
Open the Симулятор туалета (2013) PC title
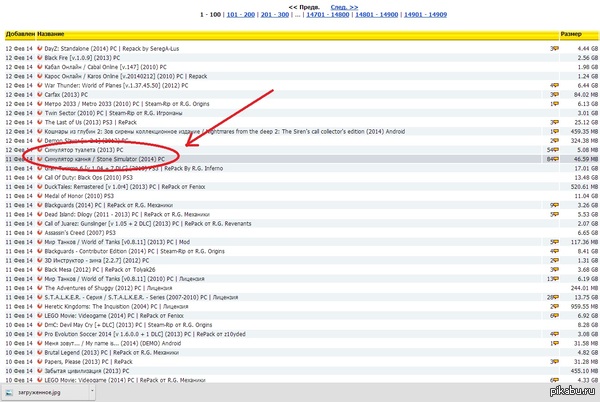[x=84, y=150]
